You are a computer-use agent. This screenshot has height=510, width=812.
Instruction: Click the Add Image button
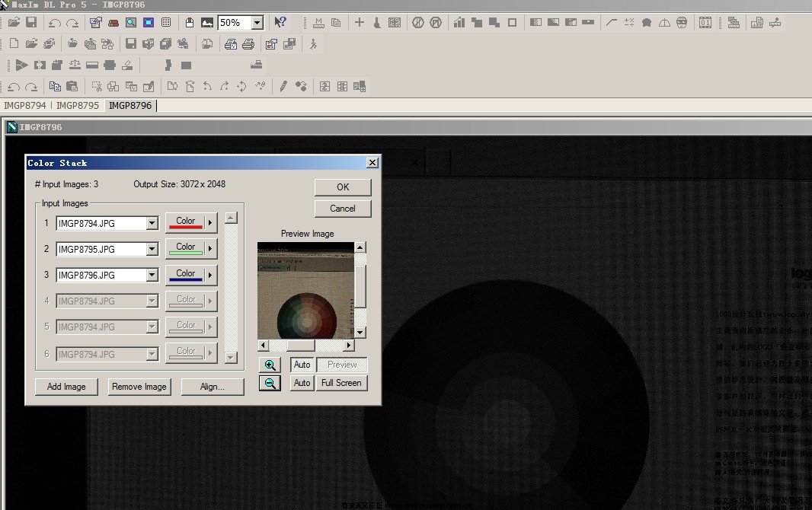pos(66,387)
